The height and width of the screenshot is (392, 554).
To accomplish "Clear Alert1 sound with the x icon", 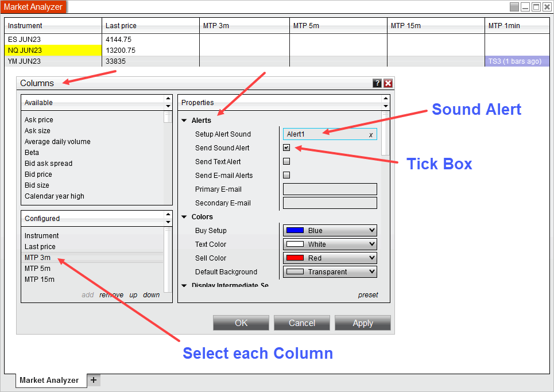I will 371,135.
